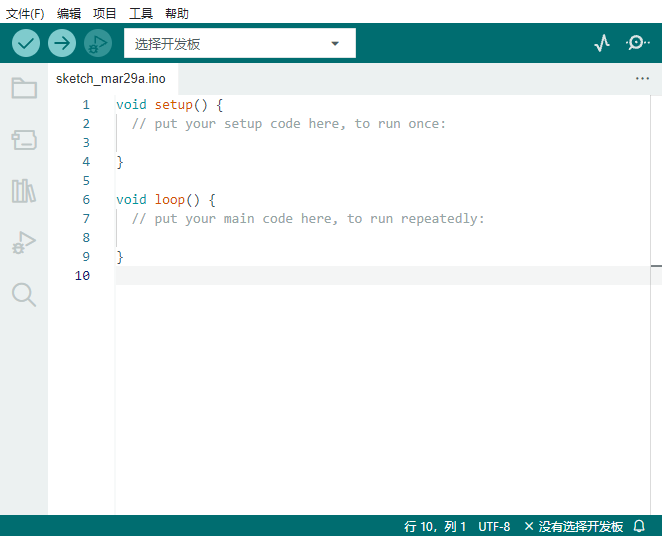Click the Upload arrow button
This screenshot has height=538, width=662.
62,43
